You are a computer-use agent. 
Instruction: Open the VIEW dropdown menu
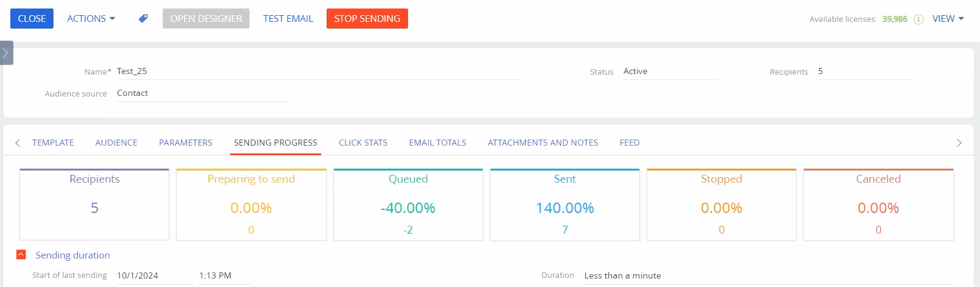[x=948, y=19]
